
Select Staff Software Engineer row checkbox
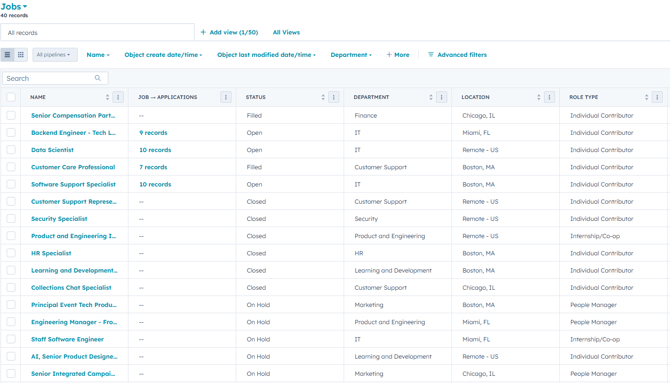click(11, 339)
